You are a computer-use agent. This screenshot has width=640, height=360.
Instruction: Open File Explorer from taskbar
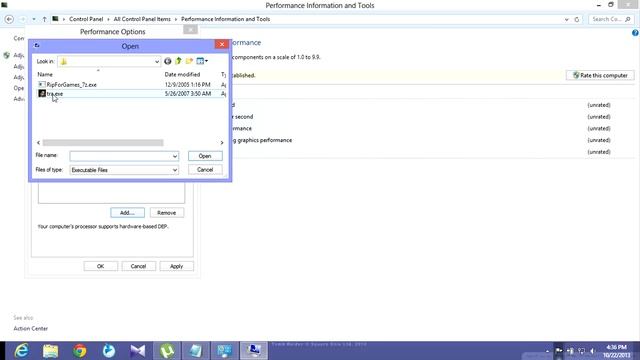tap(51, 351)
